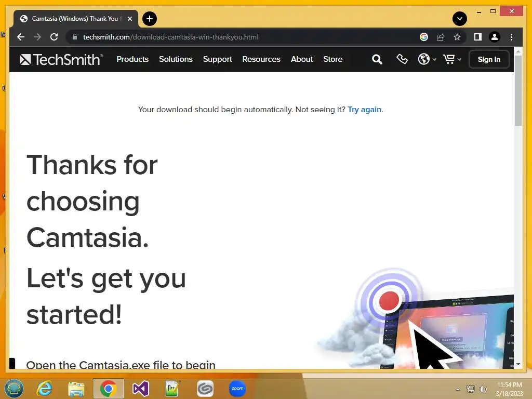Viewport: 532px width, 399px height.
Task: Open a new tab with the plus button
Action: click(x=150, y=19)
